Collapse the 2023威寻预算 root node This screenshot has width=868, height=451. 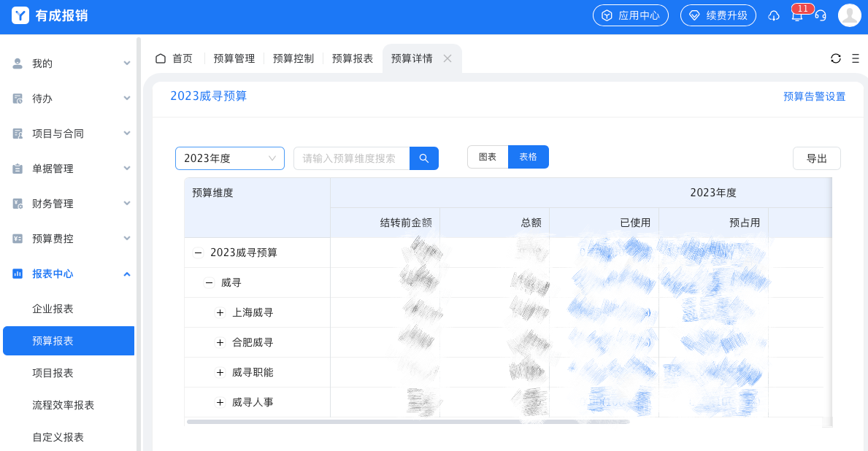coord(197,253)
